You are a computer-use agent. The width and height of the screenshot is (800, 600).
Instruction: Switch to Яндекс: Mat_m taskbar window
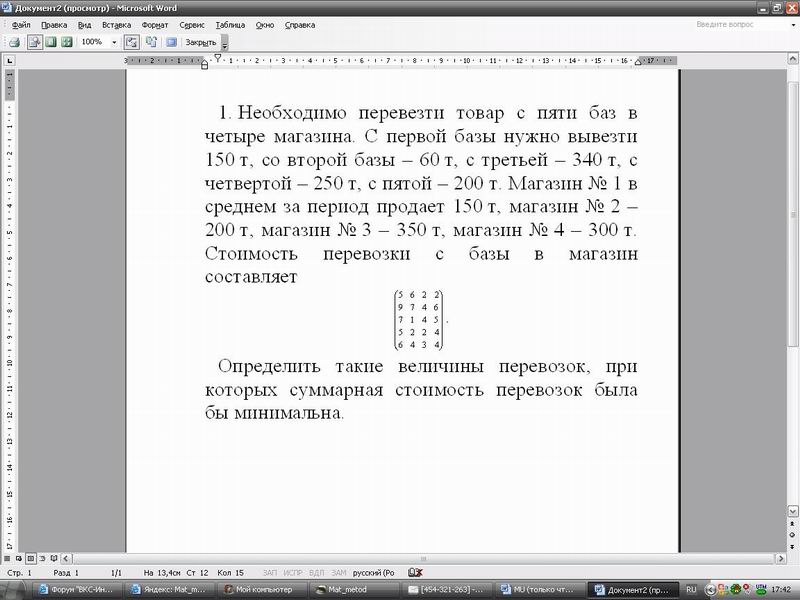pos(168,590)
